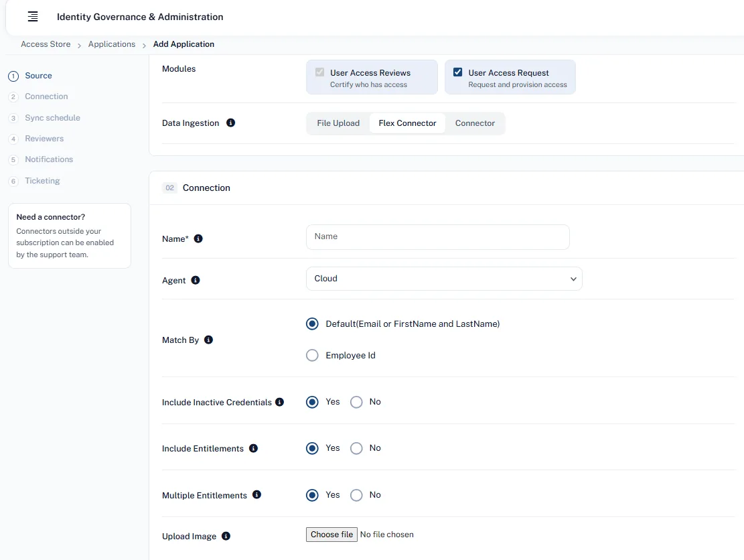Switch to Flex Connector data ingestion
This screenshot has height=560, width=744.
[x=407, y=123]
